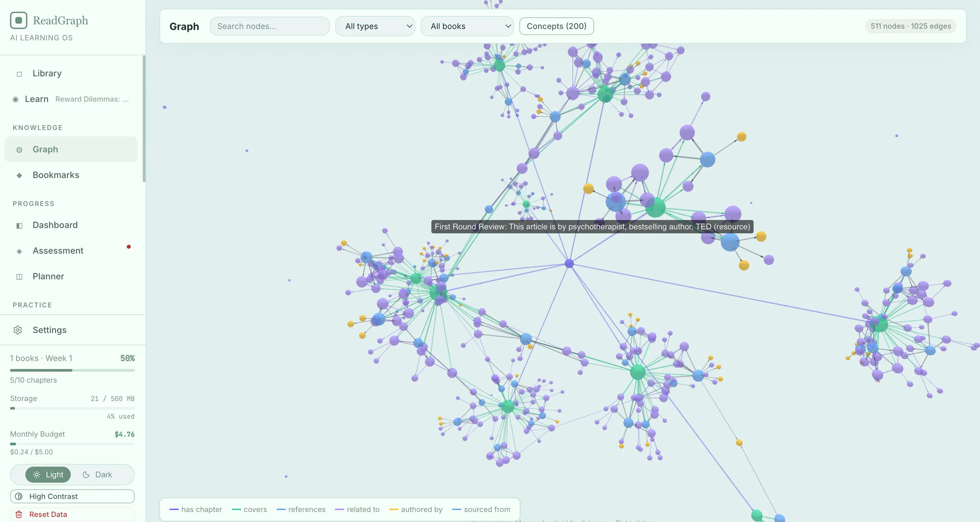Open the Dashboard view

(71, 225)
